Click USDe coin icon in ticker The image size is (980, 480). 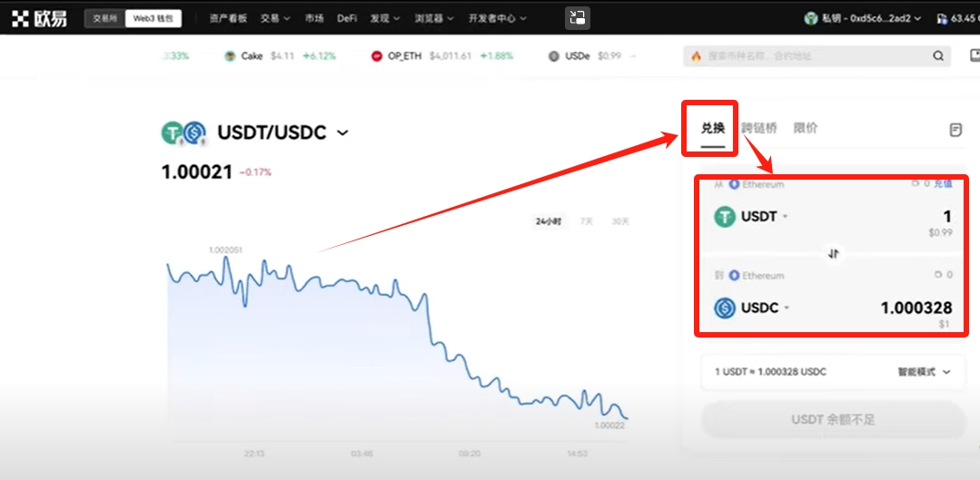(554, 56)
